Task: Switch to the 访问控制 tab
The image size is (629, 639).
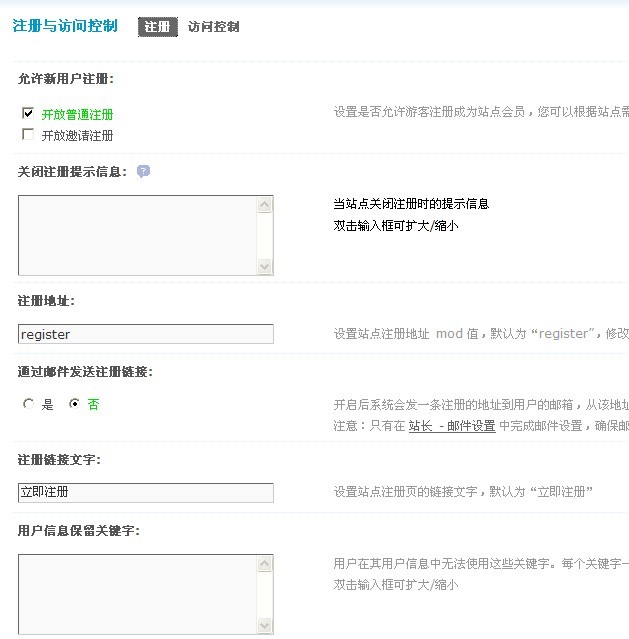Action: pyautogui.click(x=213, y=27)
